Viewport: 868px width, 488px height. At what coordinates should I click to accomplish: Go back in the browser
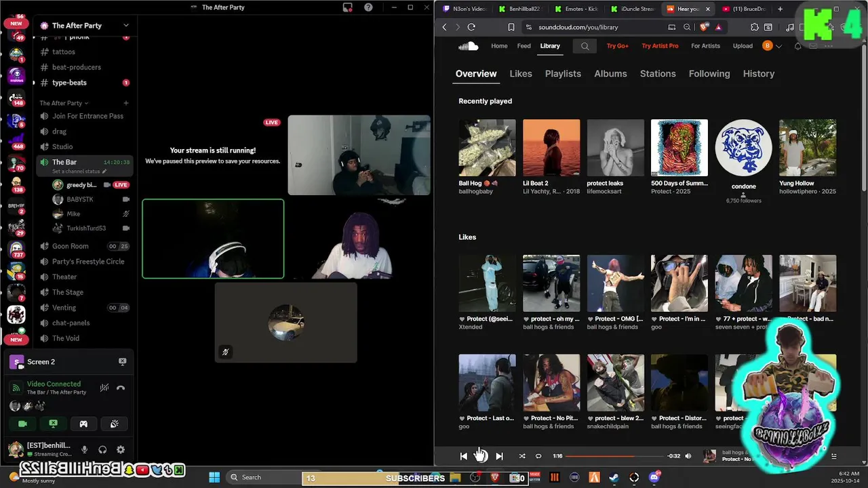[x=445, y=27]
